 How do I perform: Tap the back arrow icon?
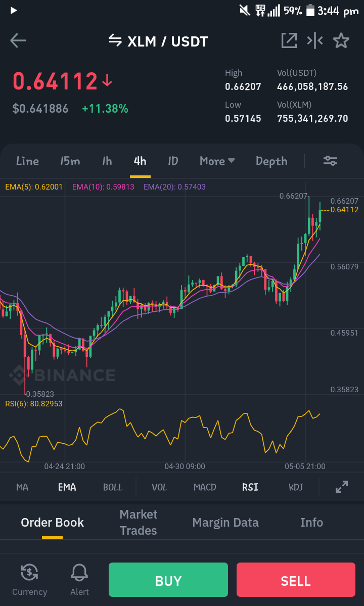pyautogui.click(x=18, y=40)
